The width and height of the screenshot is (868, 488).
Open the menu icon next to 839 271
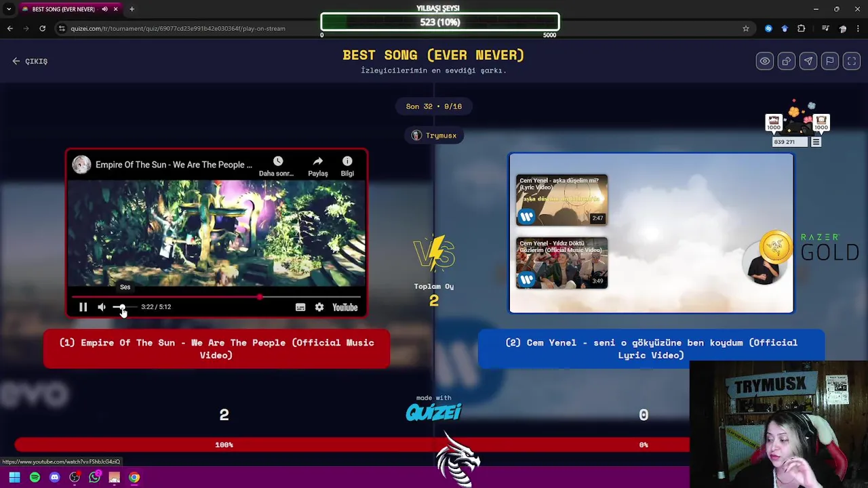816,142
